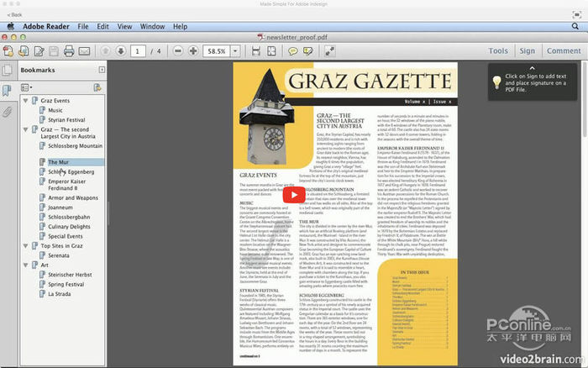
Task: Click the Save file toolbar icon
Action: pos(54,51)
